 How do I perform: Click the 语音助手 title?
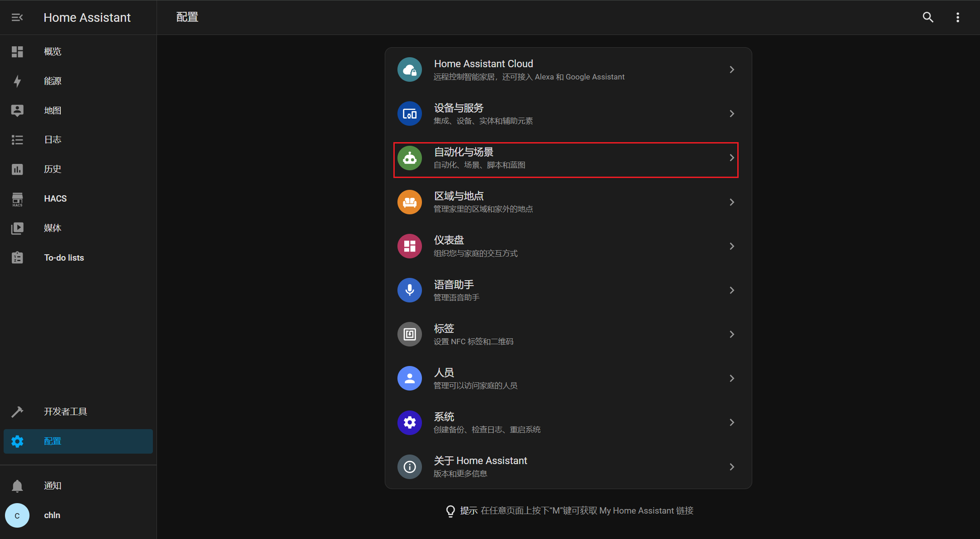pos(454,284)
